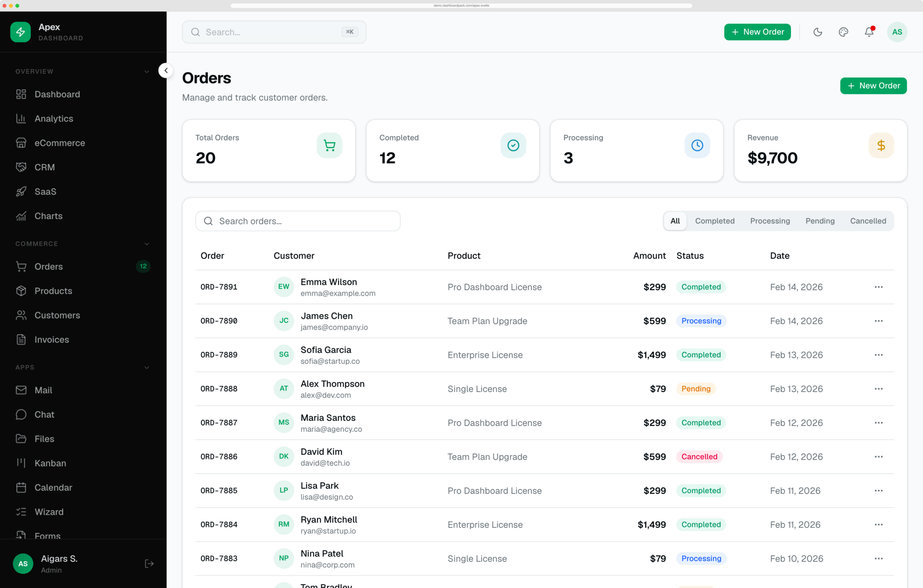Open actions menu for ORD-7888

879,389
